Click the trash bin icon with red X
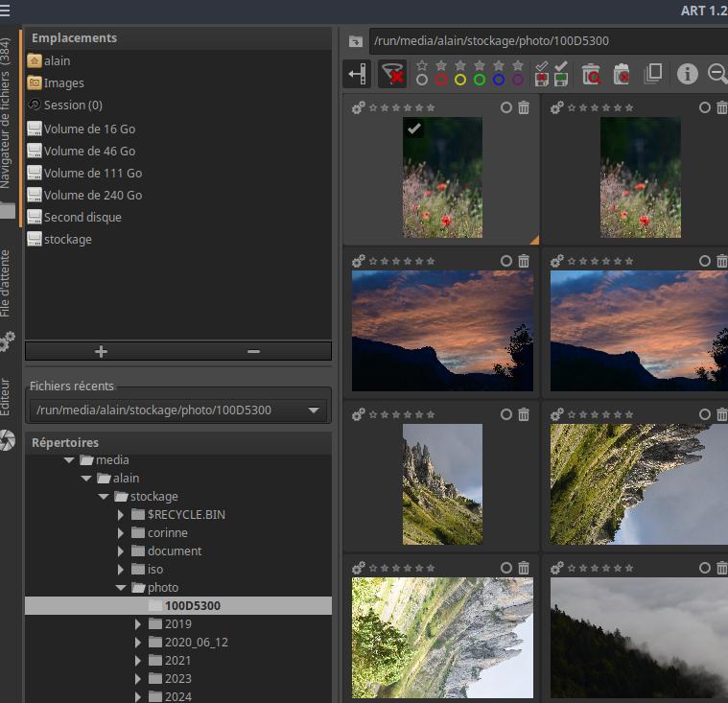728x703 pixels. (x=622, y=74)
